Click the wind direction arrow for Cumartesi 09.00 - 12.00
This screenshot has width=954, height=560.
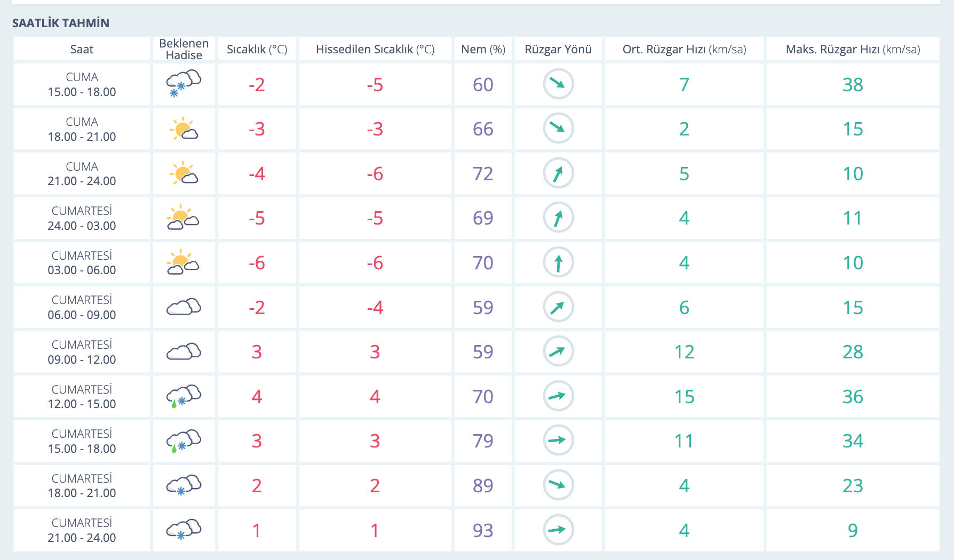pos(558,351)
